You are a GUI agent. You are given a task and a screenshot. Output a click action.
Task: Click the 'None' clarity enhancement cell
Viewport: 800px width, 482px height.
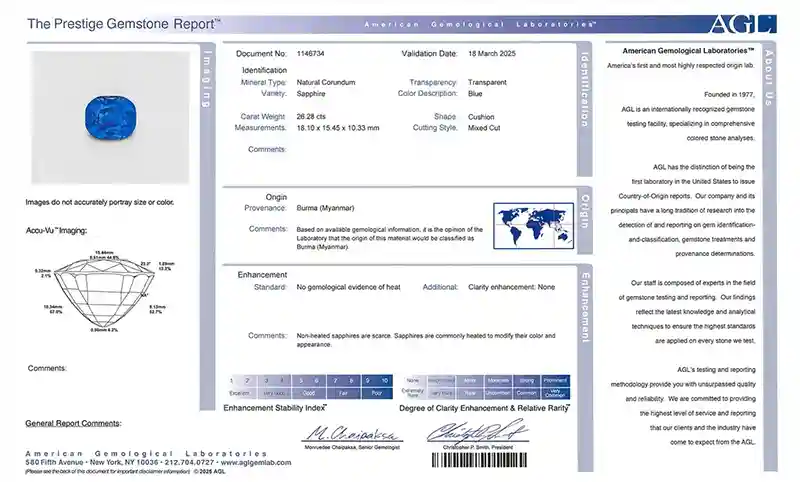(413, 380)
